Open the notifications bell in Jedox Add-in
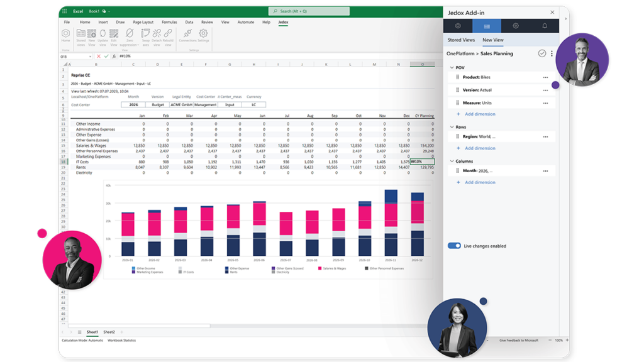 click(544, 26)
